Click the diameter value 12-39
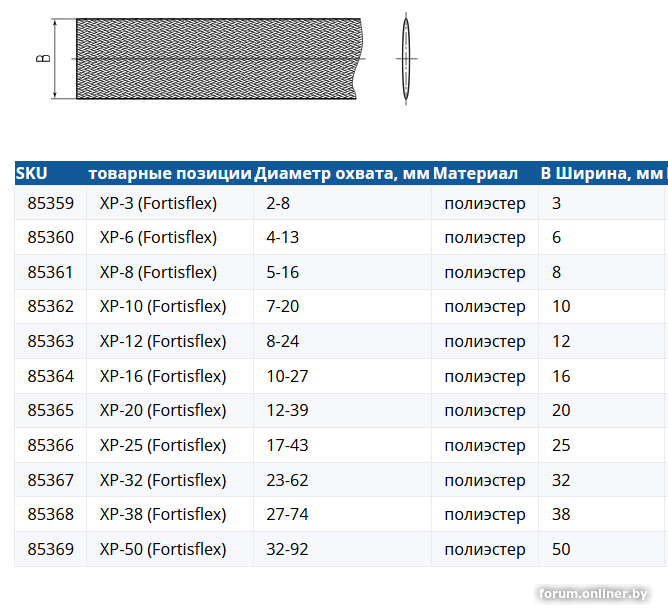668x615 pixels. (x=287, y=410)
